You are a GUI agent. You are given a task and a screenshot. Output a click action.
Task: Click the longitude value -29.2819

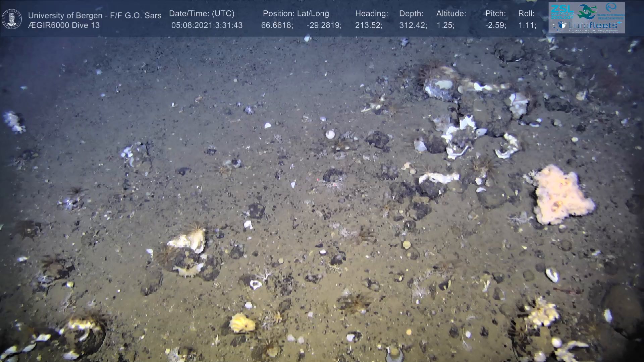[324, 25]
